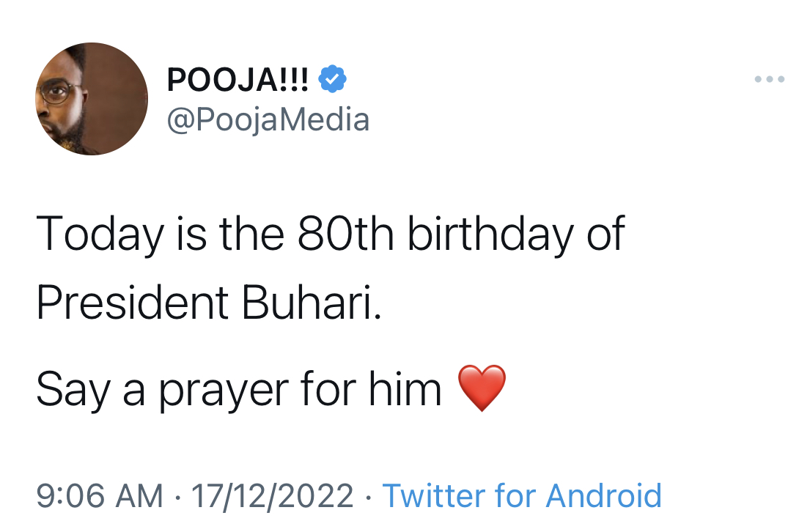The width and height of the screenshot is (799, 532).
Task: Visit the @PoojaMedia handle
Action: pos(268,120)
